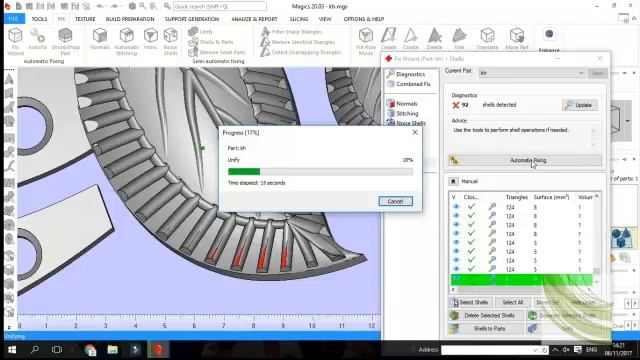Image resolution: width=640 pixels, height=360 pixels.
Task: Select Combined Fix in Fix Wizard sidebar
Action: coord(409,84)
